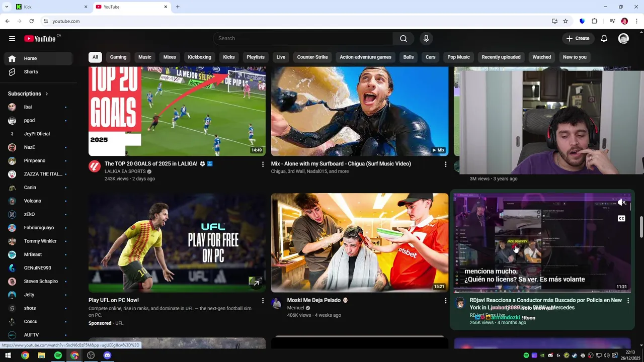Open a new browser tab
Screen dimensions: 644x362
pos(178,7)
